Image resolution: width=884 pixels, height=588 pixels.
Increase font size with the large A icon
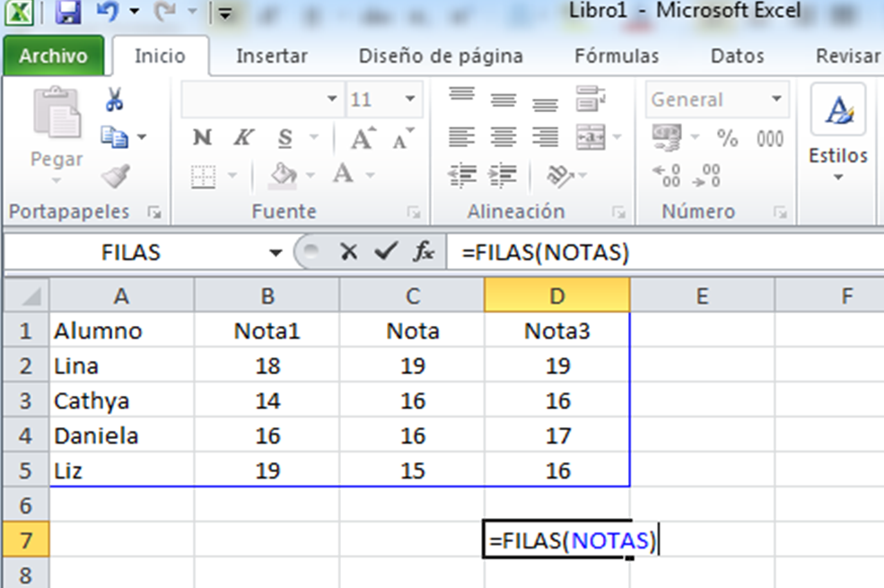[363, 138]
